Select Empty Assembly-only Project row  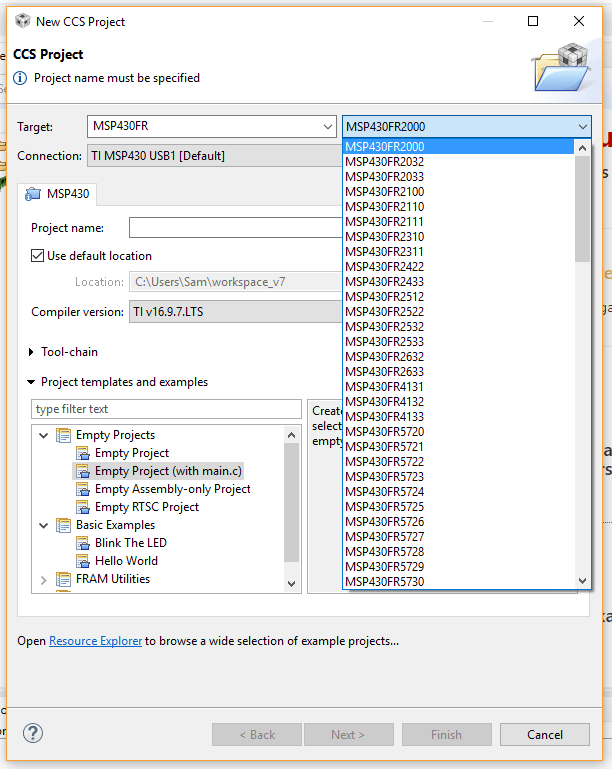pos(173,489)
